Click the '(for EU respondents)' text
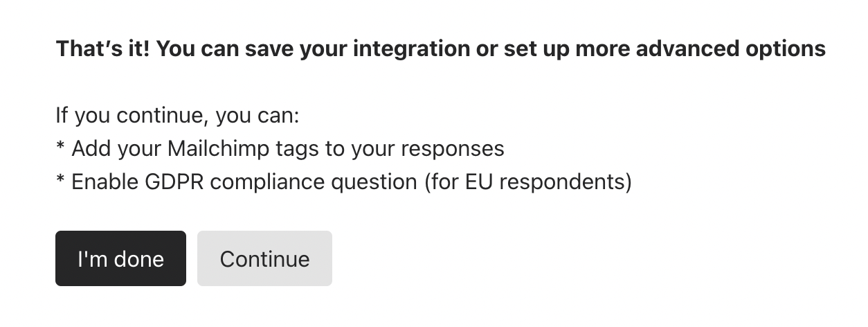This screenshot has width=868, height=327. (527, 182)
